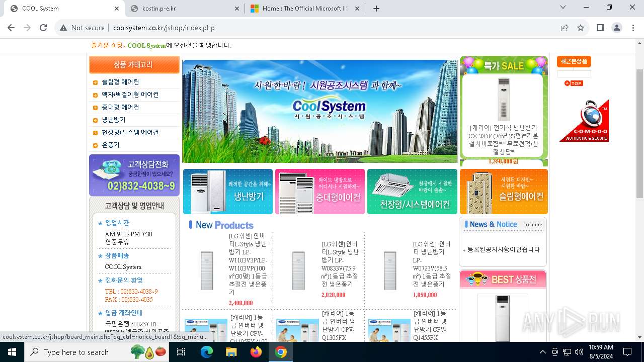Image resolution: width=644 pixels, height=362 pixels.
Task: Share this page via the share icon
Action: click(565, 28)
